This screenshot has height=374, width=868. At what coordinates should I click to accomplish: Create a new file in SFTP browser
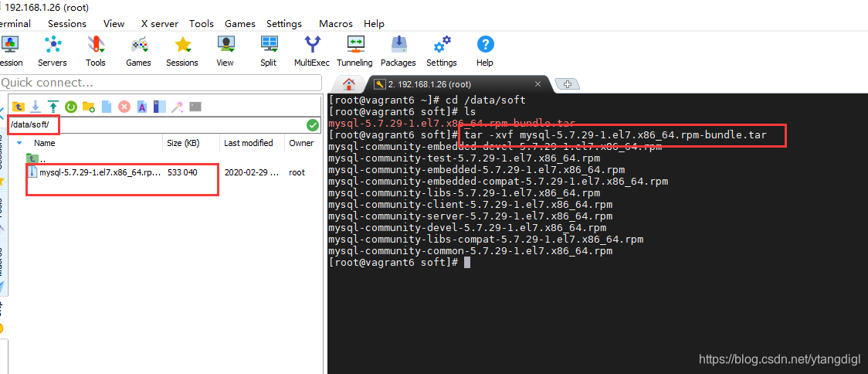click(107, 107)
